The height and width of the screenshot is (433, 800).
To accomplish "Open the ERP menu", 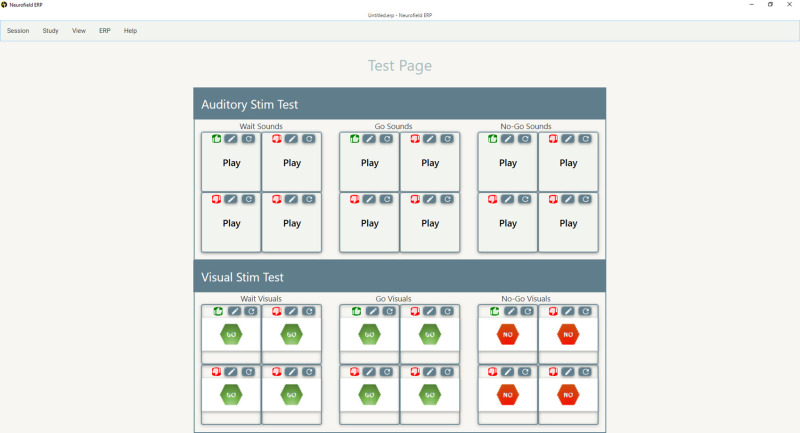I will pos(105,31).
